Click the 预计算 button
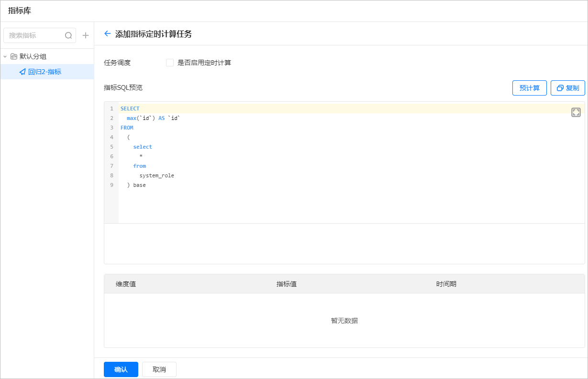The width and height of the screenshot is (588, 379). pyautogui.click(x=529, y=87)
